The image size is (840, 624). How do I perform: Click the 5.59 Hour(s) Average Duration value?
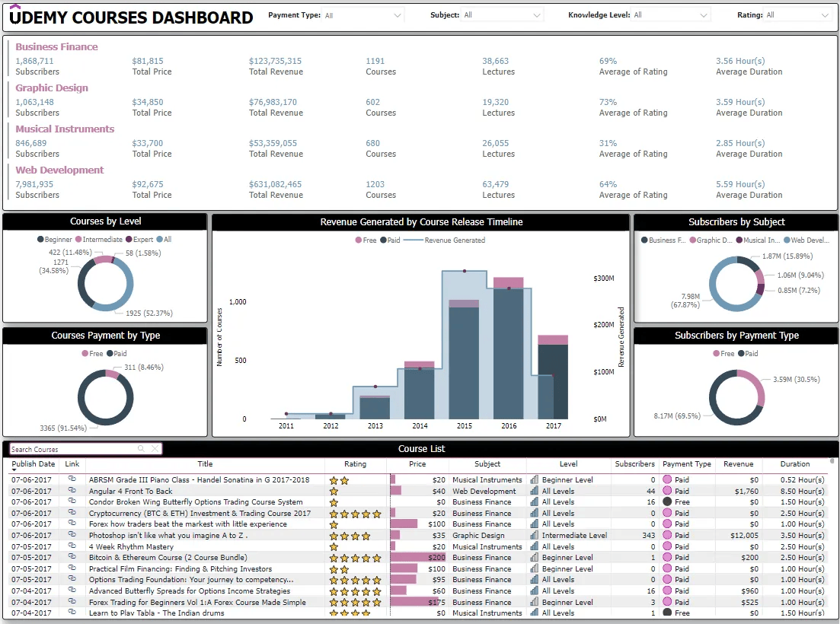pyautogui.click(x=739, y=184)
